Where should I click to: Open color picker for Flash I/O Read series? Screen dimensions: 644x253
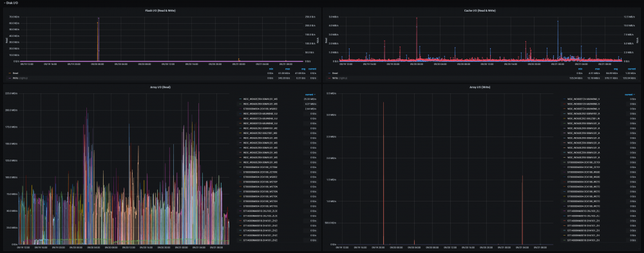click(10, 73)
